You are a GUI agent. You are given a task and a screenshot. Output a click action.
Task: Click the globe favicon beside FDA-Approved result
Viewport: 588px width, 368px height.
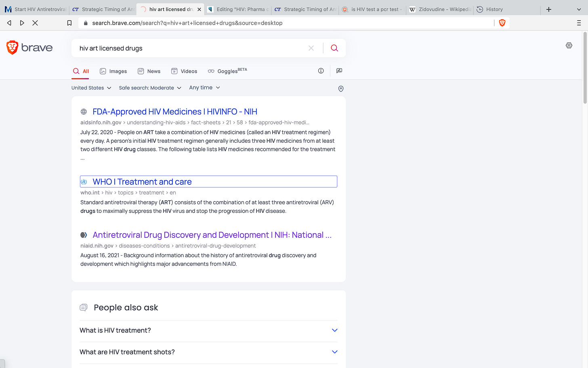84,112
